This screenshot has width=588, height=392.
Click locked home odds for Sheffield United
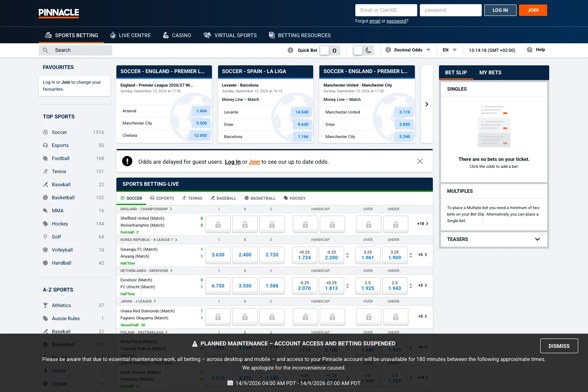pyautogui.click(x=218, y=224)
